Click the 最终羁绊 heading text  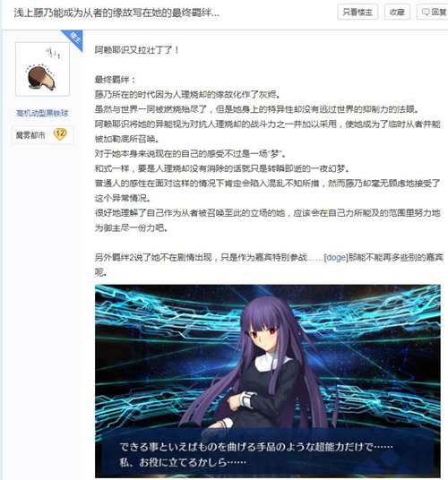click(x=115, y=80)
